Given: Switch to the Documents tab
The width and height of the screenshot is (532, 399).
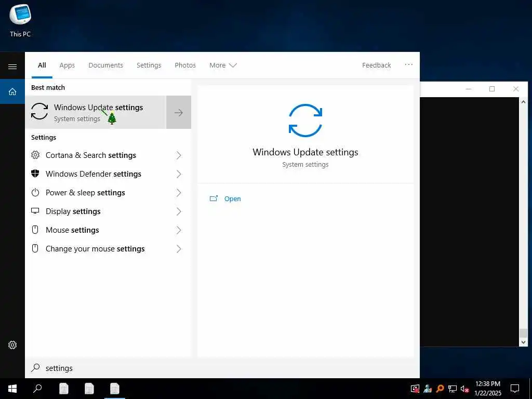Looking at the screenshot, I should (105, 65).
